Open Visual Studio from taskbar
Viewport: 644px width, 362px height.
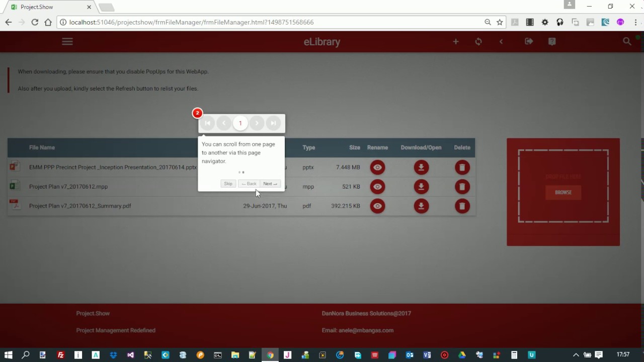[x=130, y=355]
